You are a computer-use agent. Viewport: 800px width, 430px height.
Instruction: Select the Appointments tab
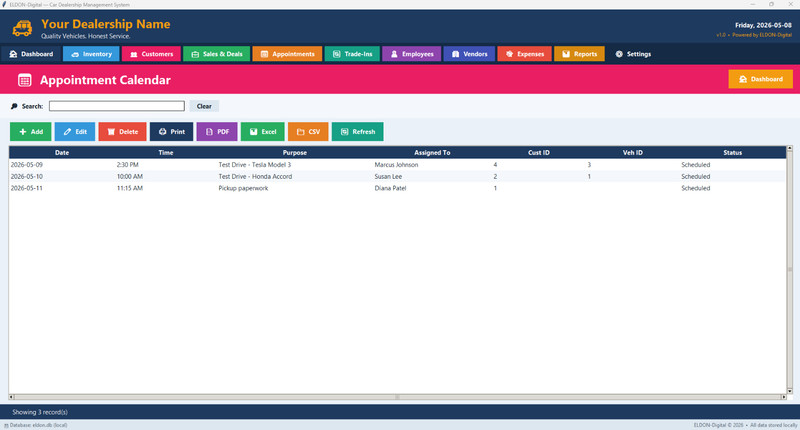287,54
